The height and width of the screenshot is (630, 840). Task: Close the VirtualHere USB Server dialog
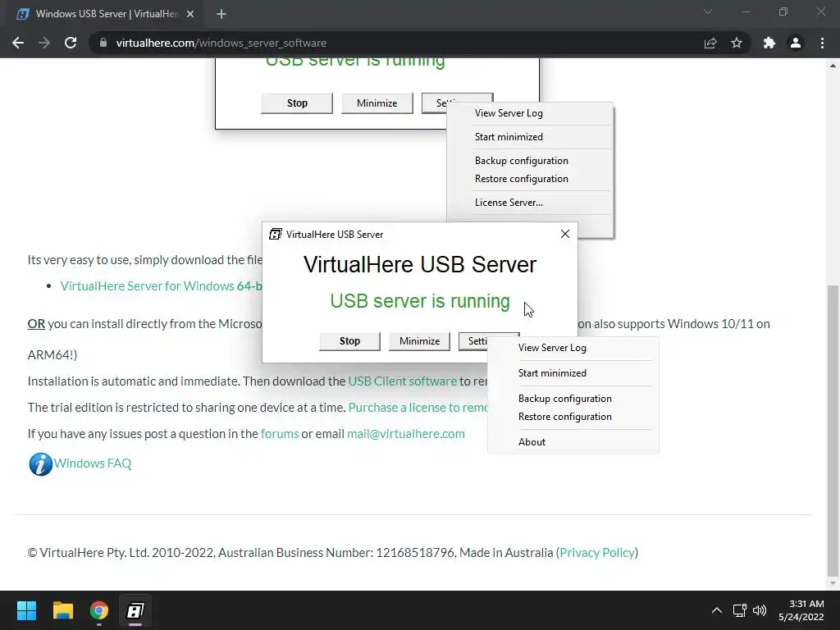564,234
